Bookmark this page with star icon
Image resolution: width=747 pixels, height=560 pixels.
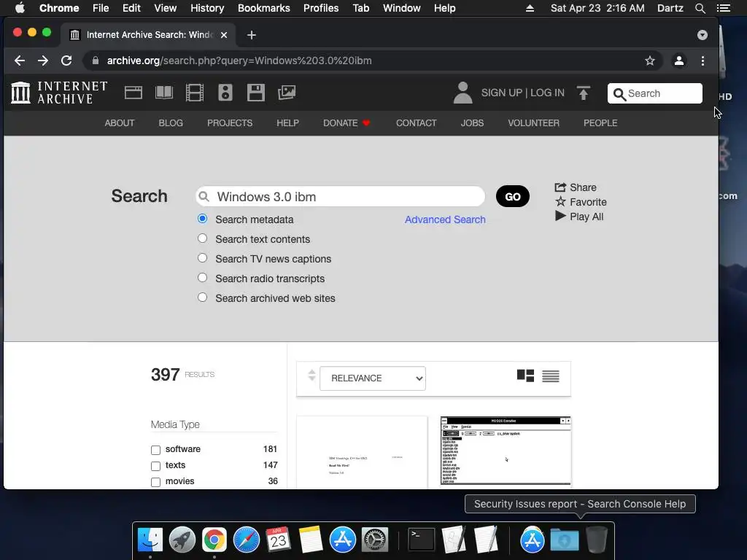[650, 61]
